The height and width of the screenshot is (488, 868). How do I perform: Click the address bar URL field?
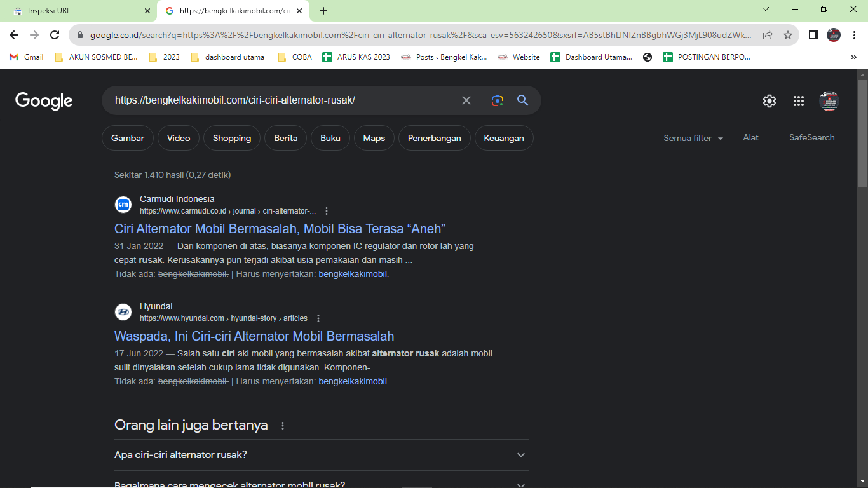tap(421, 35)
